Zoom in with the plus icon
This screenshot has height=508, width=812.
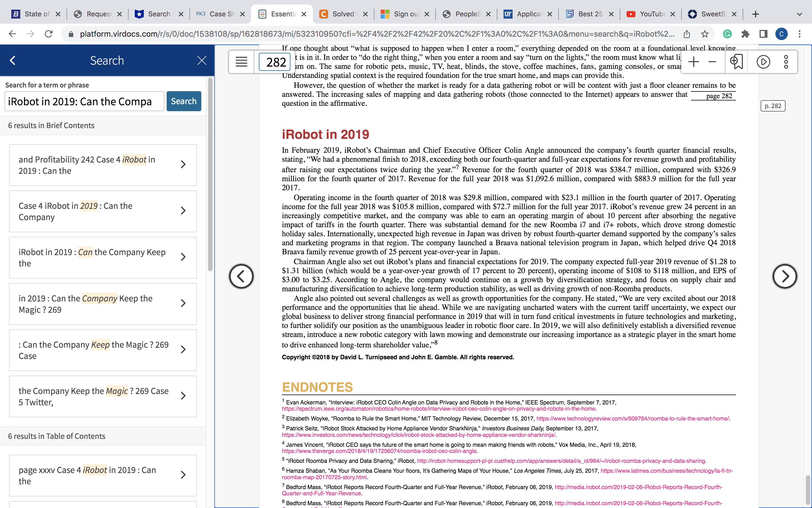[x=693, y=62]
